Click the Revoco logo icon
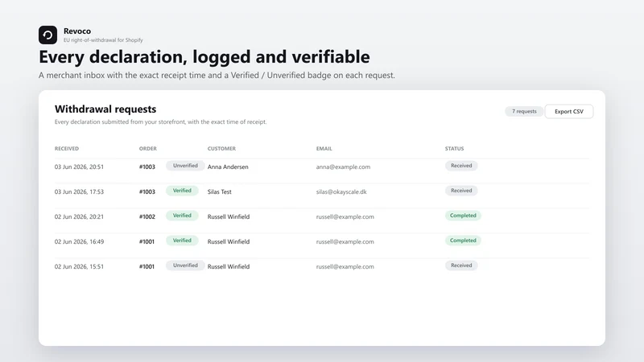 coord(47,35)
